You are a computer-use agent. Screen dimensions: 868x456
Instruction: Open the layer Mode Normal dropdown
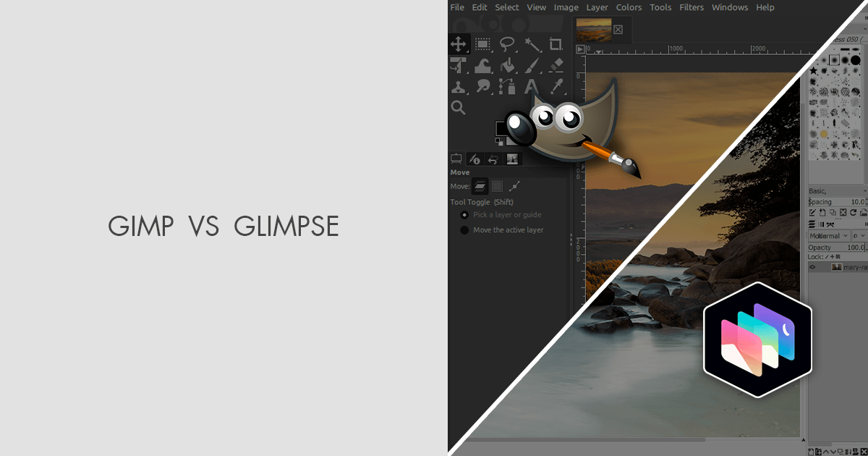829,236
